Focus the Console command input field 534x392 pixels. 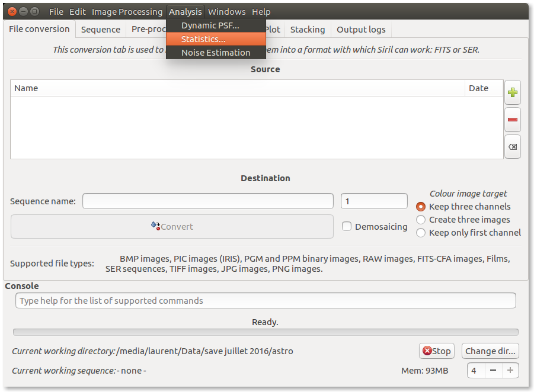[266, 301]
